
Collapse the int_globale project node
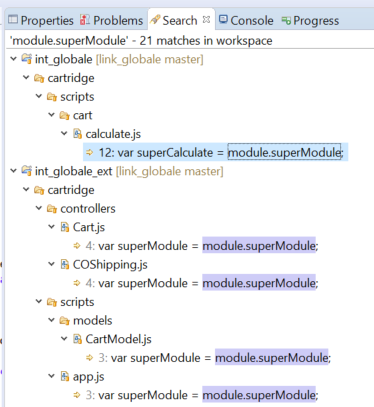click(x=13, y=59)
